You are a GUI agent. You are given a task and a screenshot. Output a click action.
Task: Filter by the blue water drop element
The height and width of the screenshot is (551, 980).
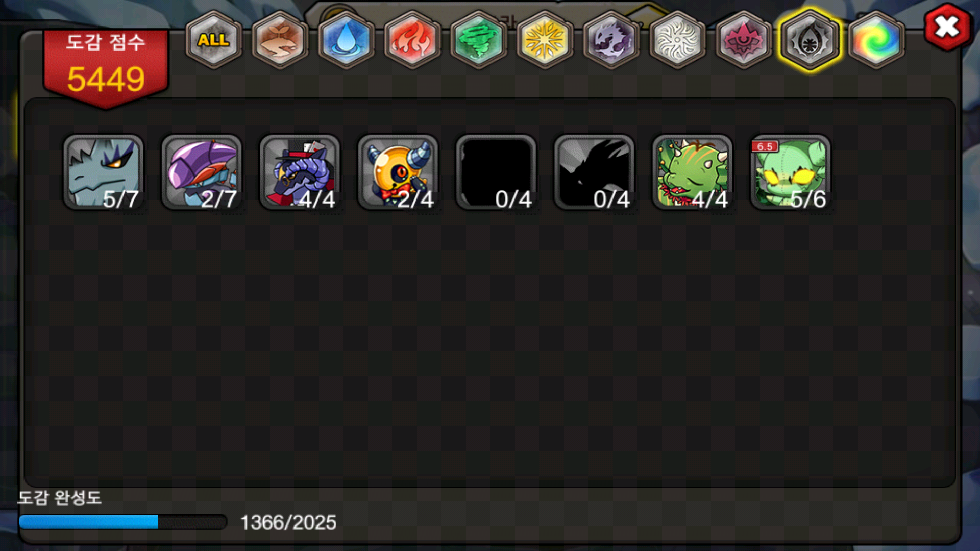[x=346, y=40]
